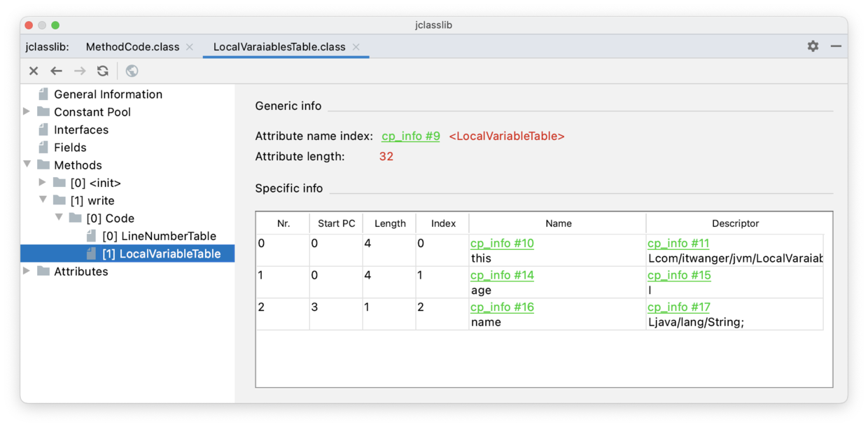
Task: Close the MethodCode.class tab
Action: point(190,47)
